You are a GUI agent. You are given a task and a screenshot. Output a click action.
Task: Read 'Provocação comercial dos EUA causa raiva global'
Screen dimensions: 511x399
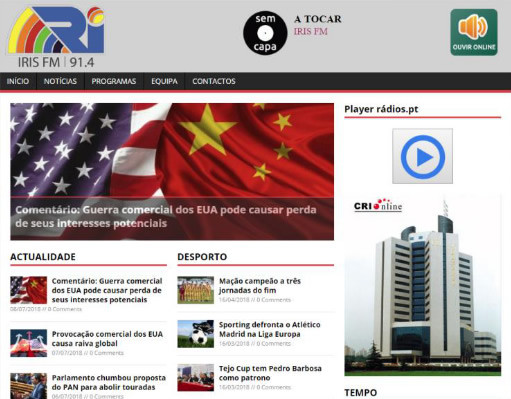[x=107, y=339]
